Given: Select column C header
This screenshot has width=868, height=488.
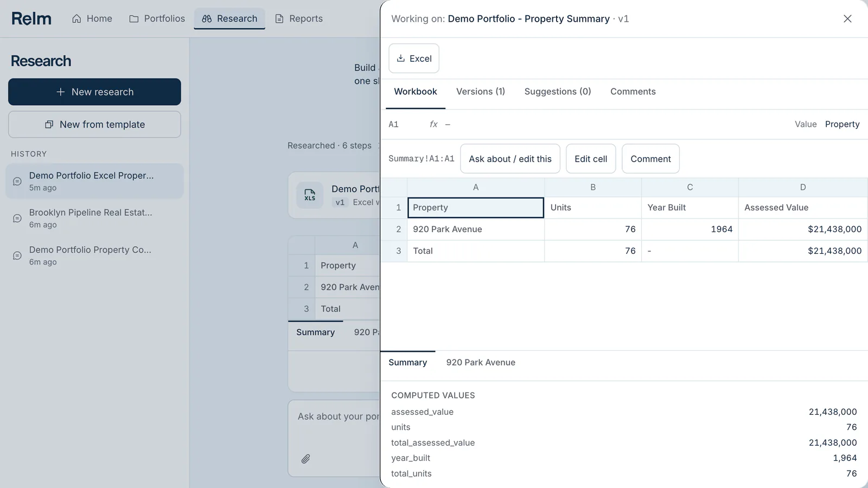Looking at the screenshot, I should pyautogui.click(x=690, y=187).
